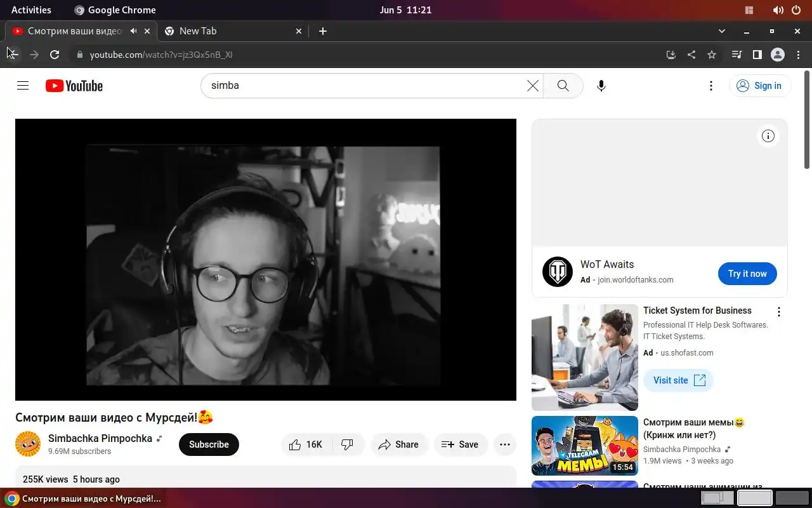Clear the search box text

533,86
